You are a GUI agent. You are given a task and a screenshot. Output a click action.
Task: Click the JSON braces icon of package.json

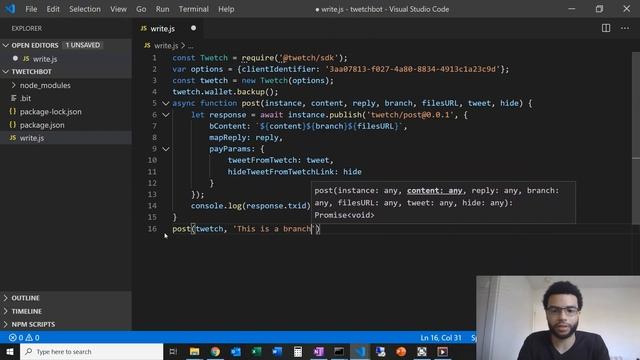tap(13, 124)
